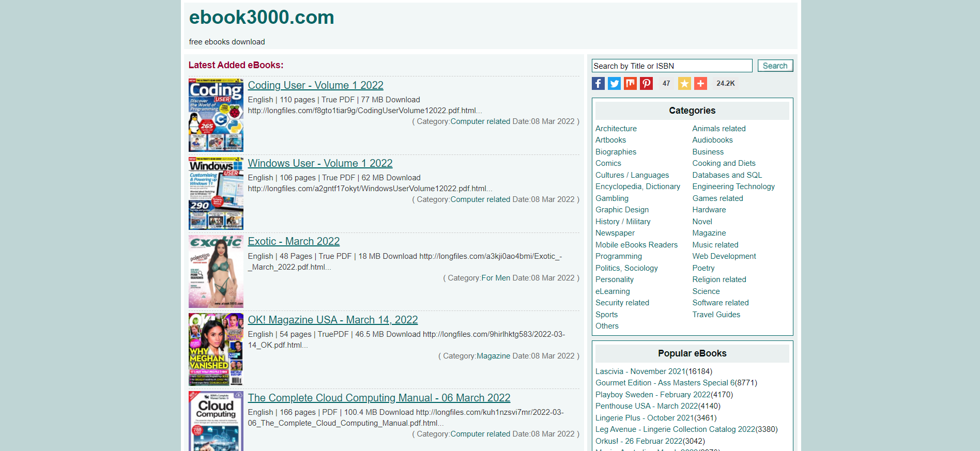The width and height of the screenshot is (980, 451).
Task: Open OK! Magazine cover thumbnail
Action: tap(216, 349)
